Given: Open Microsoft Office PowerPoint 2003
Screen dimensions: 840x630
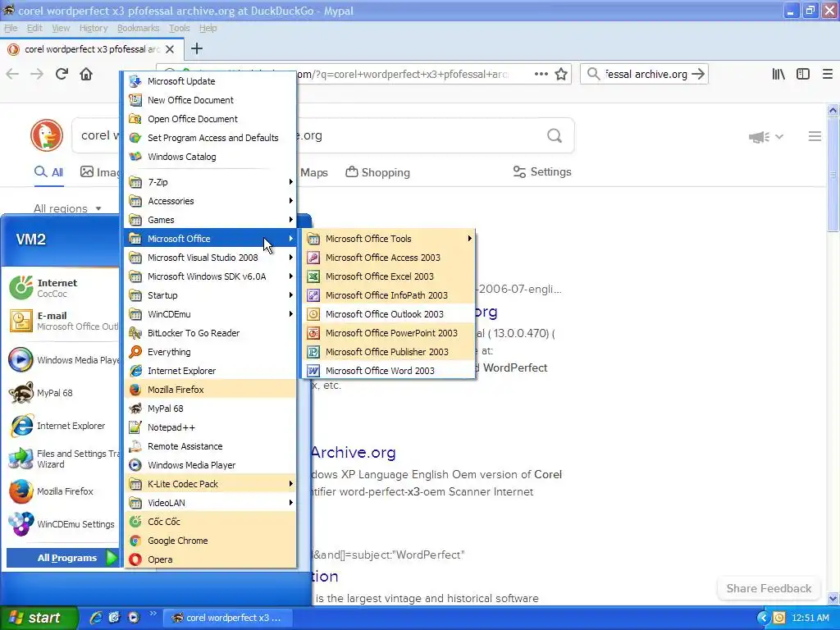Looking at the screenshot, I should 388,333.
